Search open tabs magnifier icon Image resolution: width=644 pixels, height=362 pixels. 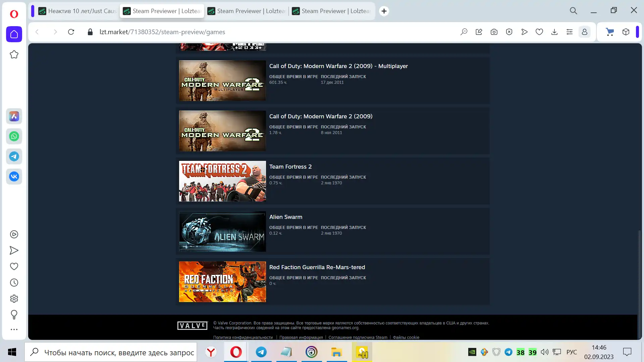click(x=574, y=11)
